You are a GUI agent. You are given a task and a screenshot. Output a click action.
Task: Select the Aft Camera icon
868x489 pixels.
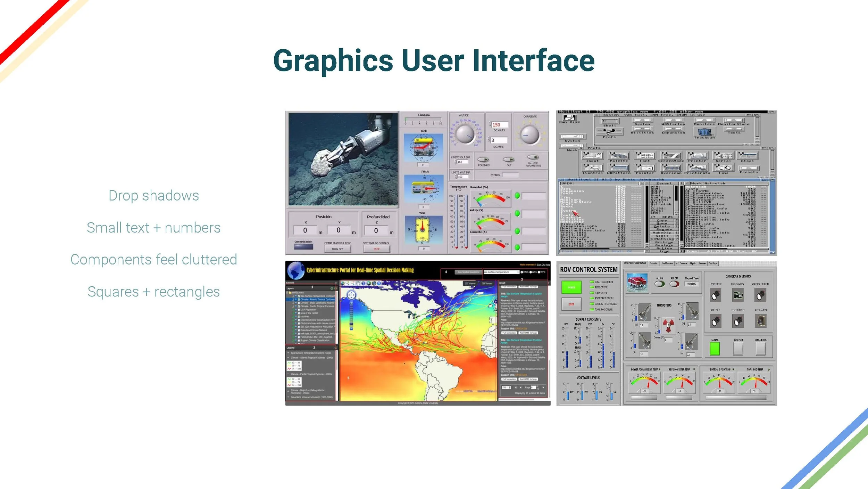(760, 321)
